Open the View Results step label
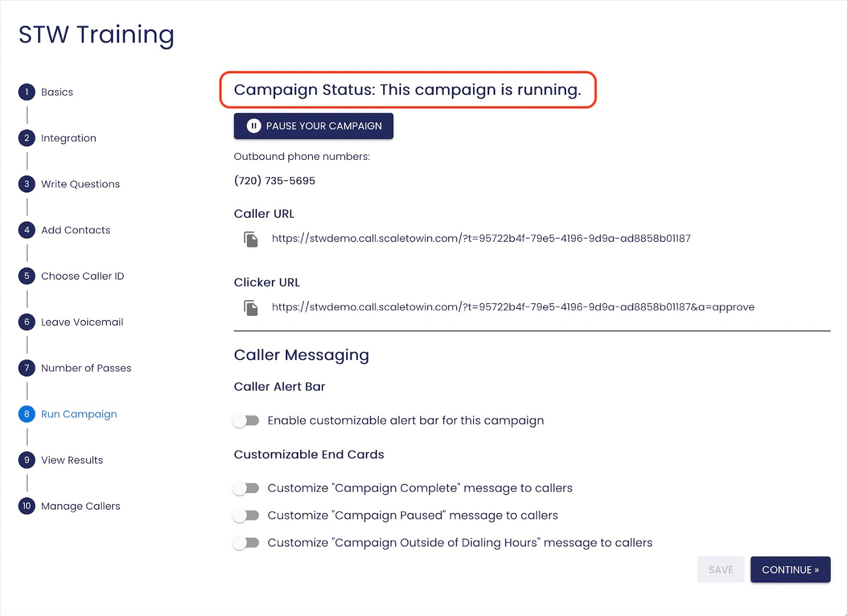 pyautogui.click(x=72, y=460)
